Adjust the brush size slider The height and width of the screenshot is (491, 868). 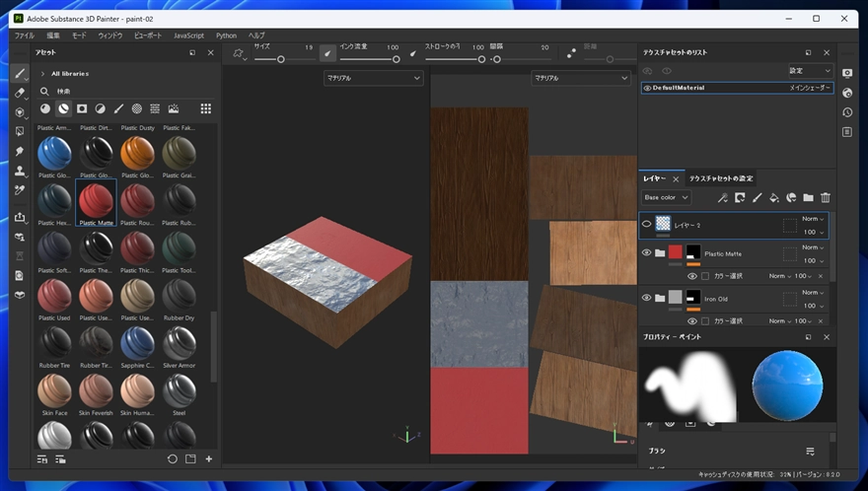[x=281, y=59]
